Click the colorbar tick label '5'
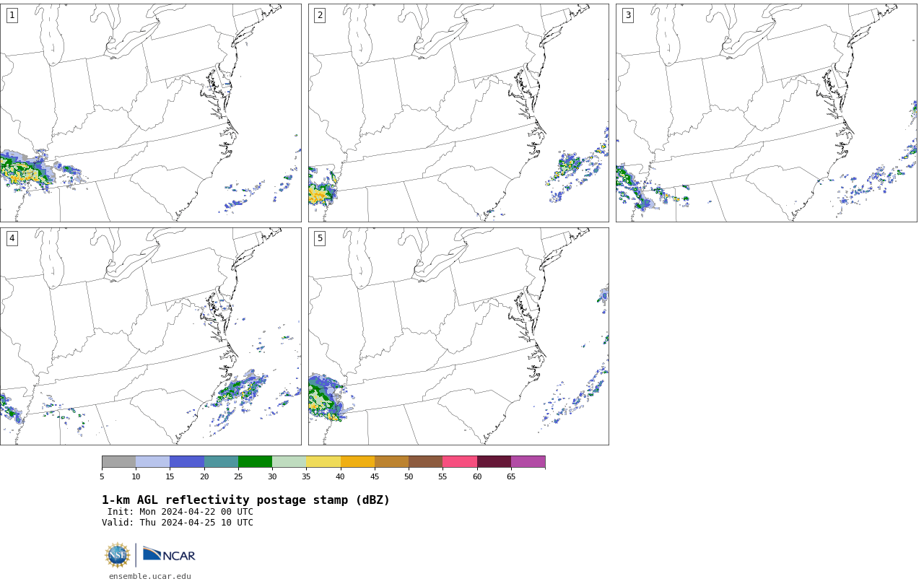This screenshot has height=584, width=924. click(102, 477)
